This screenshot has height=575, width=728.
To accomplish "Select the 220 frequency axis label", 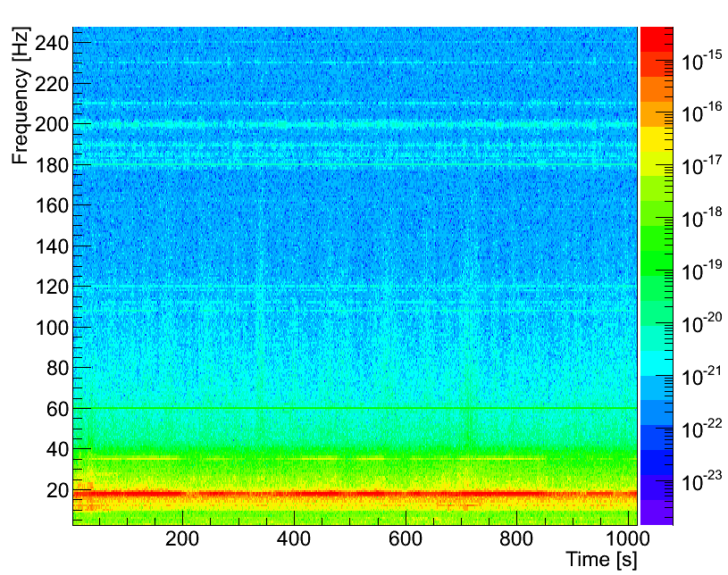I will coord(52,85).
